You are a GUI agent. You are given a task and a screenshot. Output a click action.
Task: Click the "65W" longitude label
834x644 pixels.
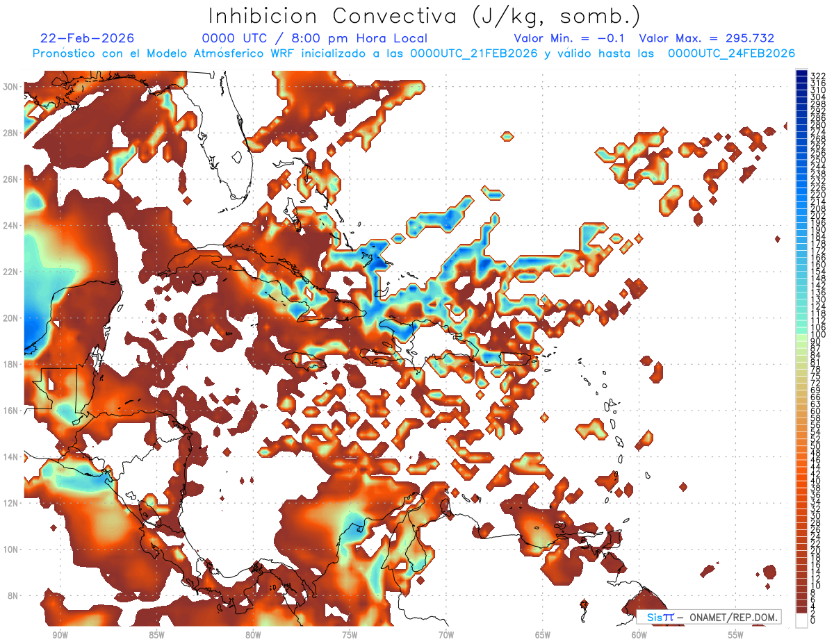pyautogui.click(x=543, y=635)
